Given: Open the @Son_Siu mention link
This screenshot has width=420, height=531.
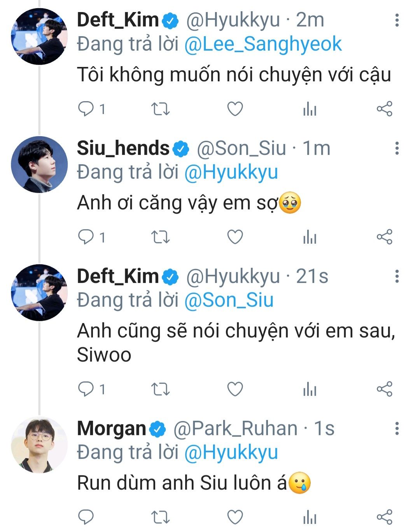Looking at the screenshot, I should click(x=229, y=300).
